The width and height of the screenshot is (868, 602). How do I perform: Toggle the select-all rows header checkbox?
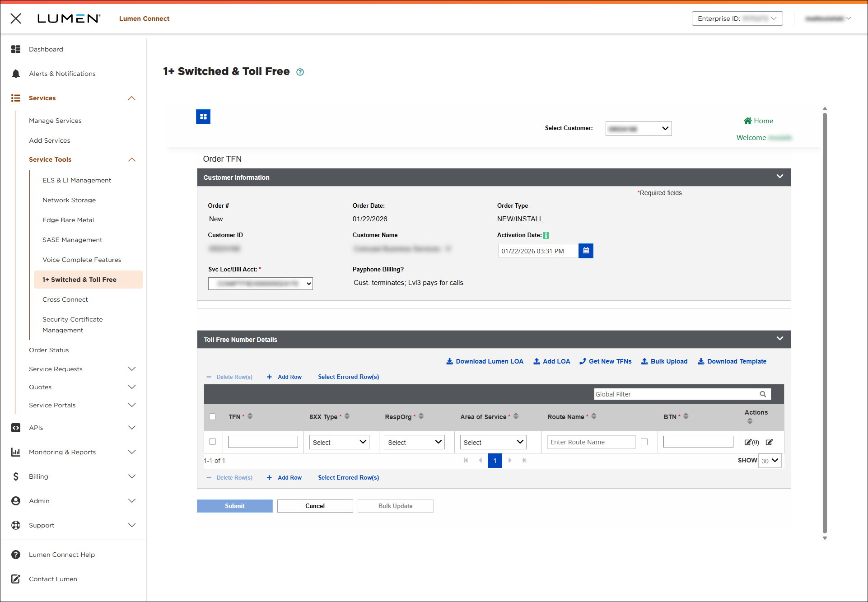tap(213, 417)
